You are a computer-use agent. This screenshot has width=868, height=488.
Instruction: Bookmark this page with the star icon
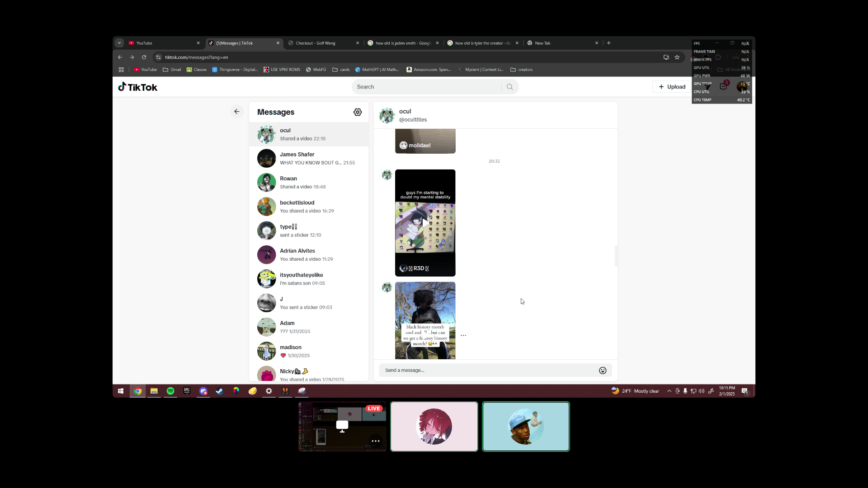point(677,57)
